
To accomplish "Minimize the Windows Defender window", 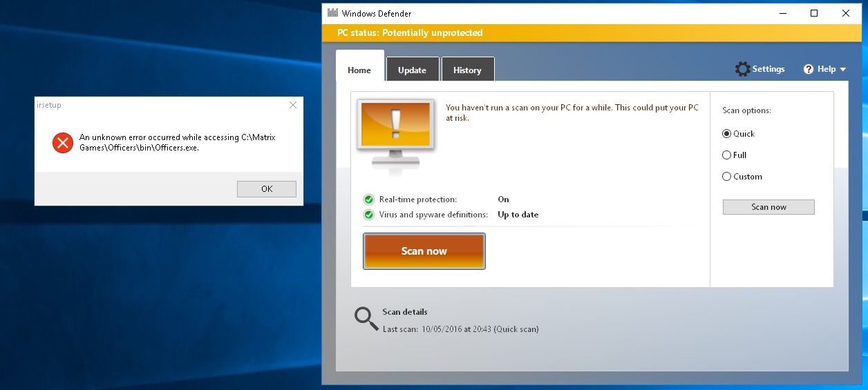I will [783, 13].
